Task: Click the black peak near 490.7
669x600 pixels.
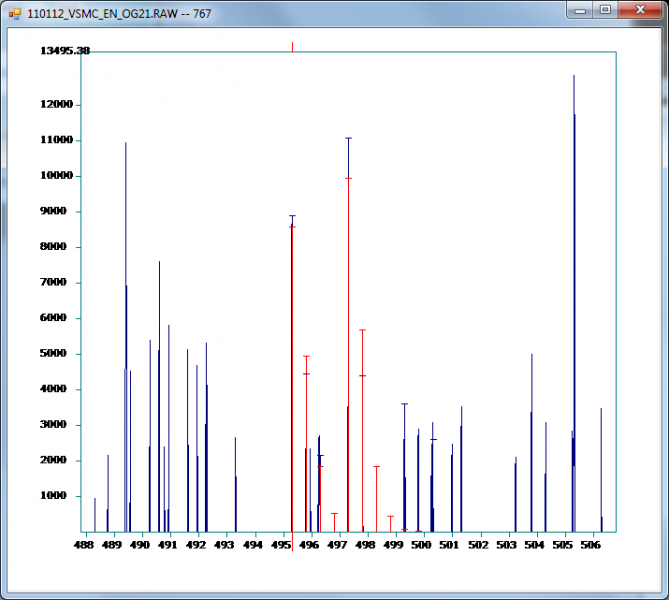Action: coord(159,400)
